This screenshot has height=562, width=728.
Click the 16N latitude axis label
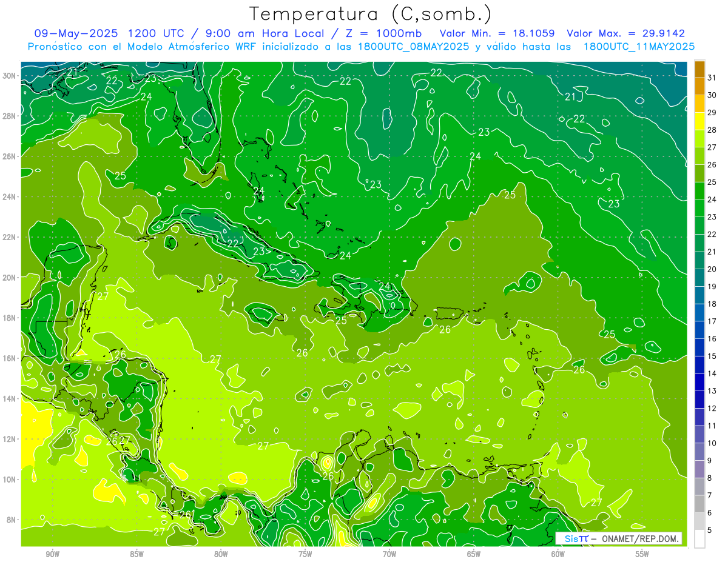[x=10, y=358]
